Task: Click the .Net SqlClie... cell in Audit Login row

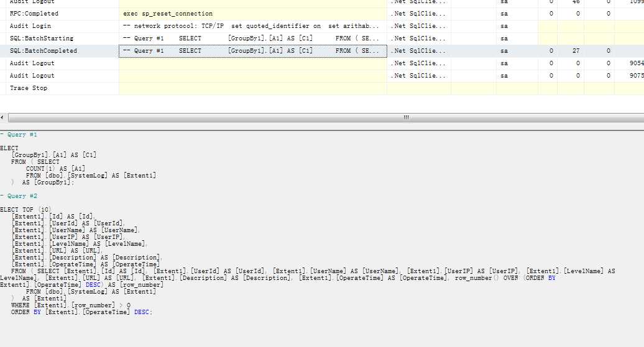Action: (418, 26)
